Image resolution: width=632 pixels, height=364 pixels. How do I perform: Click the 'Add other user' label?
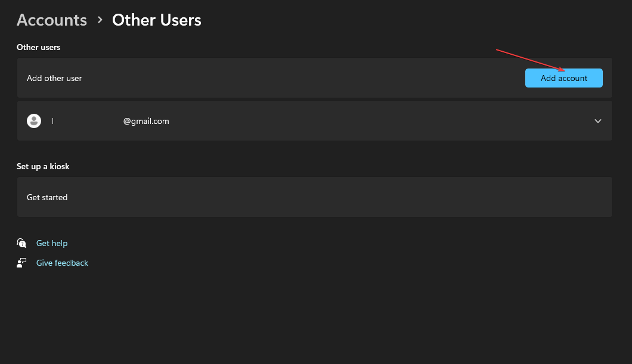click(54, 78)
